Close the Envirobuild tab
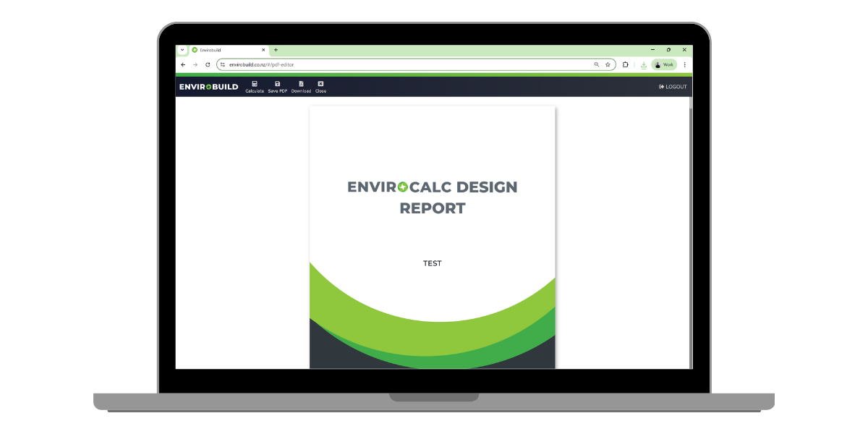868x434 pixels. 263,50
